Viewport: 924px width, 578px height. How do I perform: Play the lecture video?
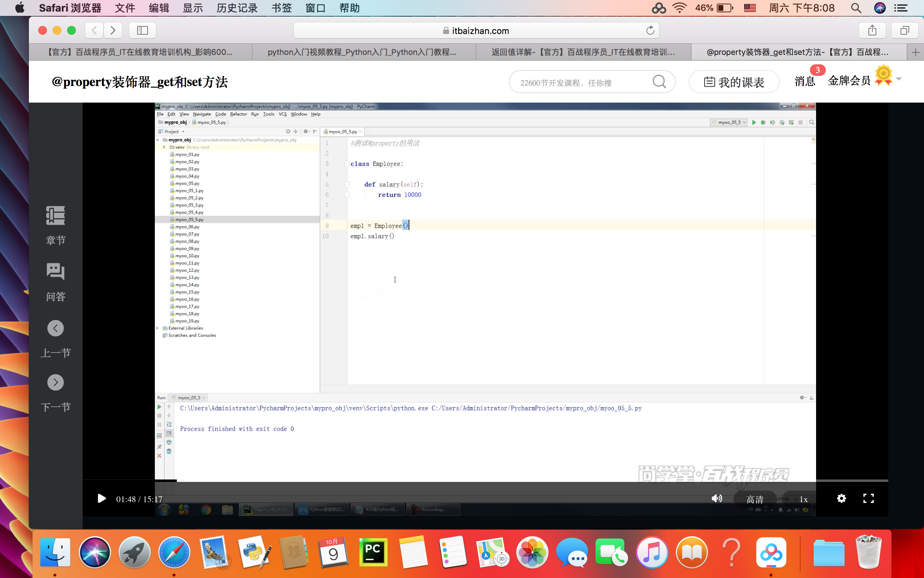coord(101,499)
